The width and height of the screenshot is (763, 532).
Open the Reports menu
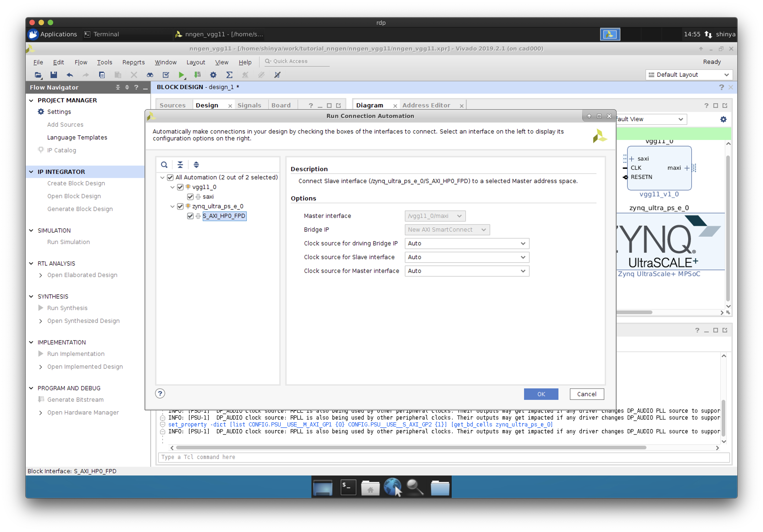pyautogui.click(x=133, y=62)
